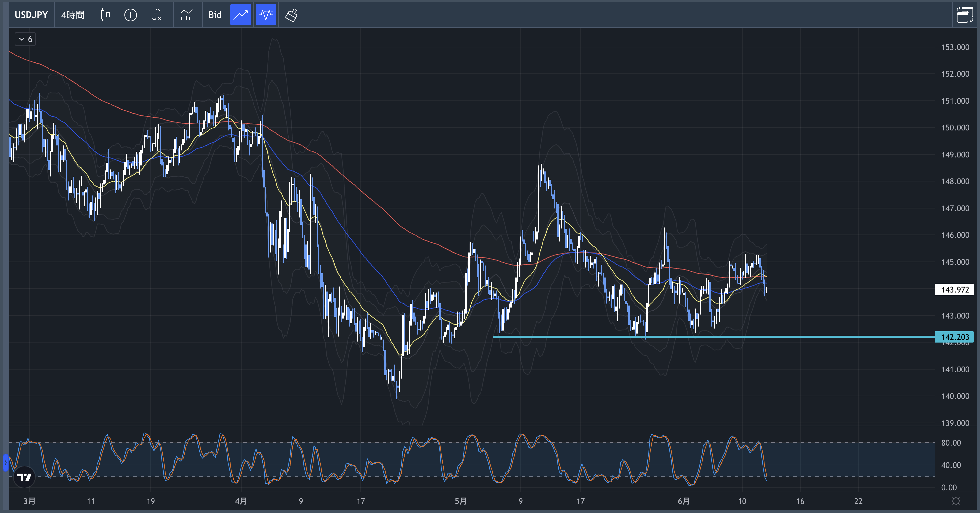The width and height of the screenshot is (980, 513).
Task: Click the 4月 date axis label
Action: click(241, 501)
